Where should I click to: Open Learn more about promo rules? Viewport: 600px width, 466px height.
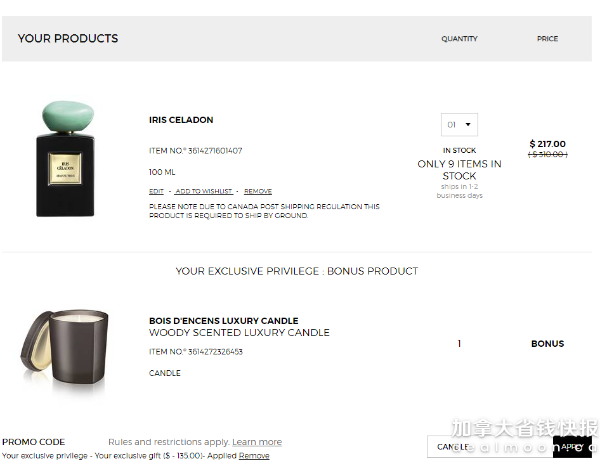click(x=257, y=442)
